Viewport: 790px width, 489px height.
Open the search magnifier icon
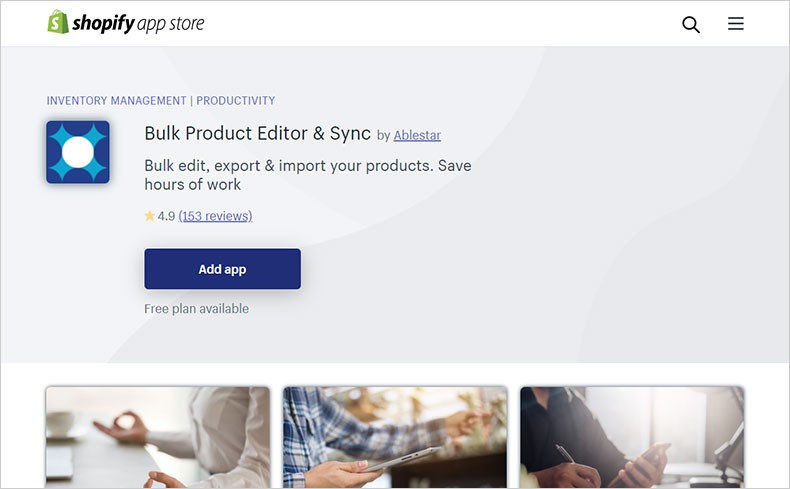click(691, 24)
